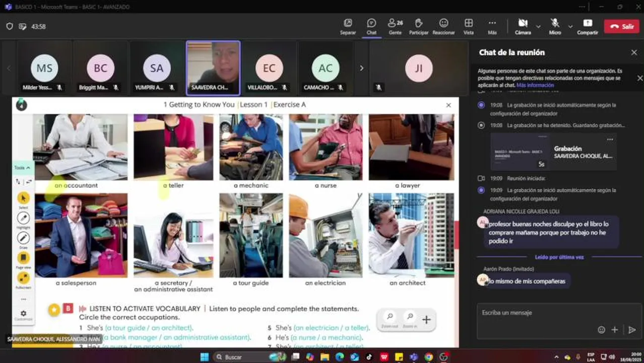Raise hand with the Participar button
The height and width of the screenshot is (363, 644).
tap(418, 26)
